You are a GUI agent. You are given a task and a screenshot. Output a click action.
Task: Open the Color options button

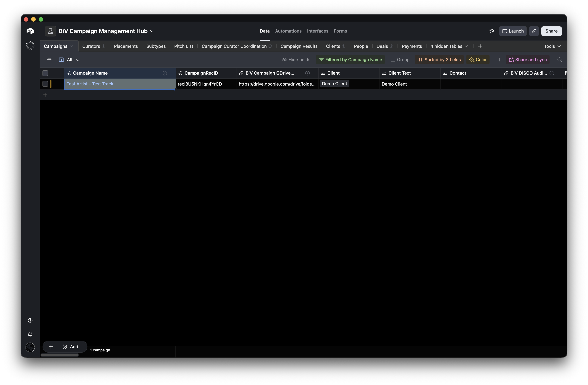[x=478, y=60]
